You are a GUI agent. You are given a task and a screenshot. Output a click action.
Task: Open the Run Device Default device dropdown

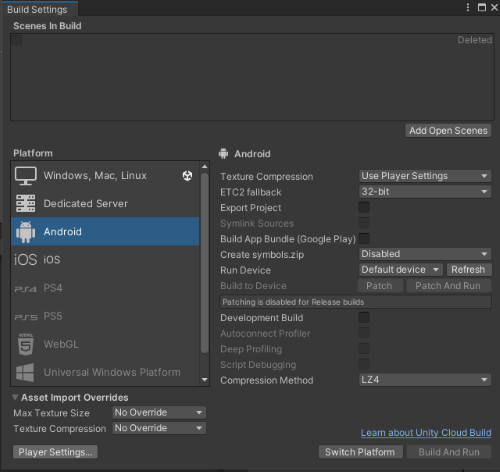click(x=401, y=270)
